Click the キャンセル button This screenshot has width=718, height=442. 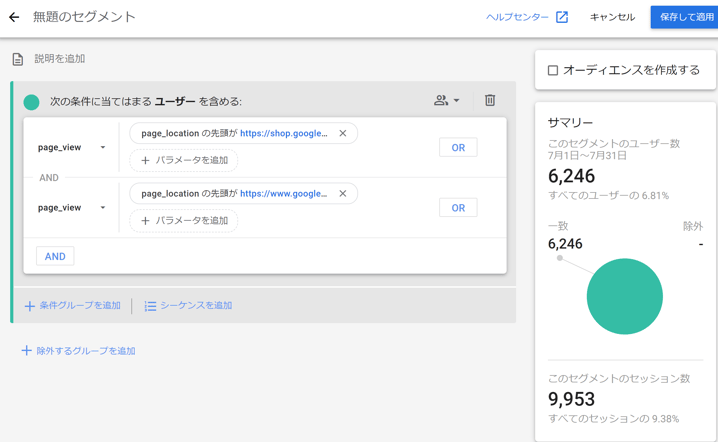coord(612,17)
